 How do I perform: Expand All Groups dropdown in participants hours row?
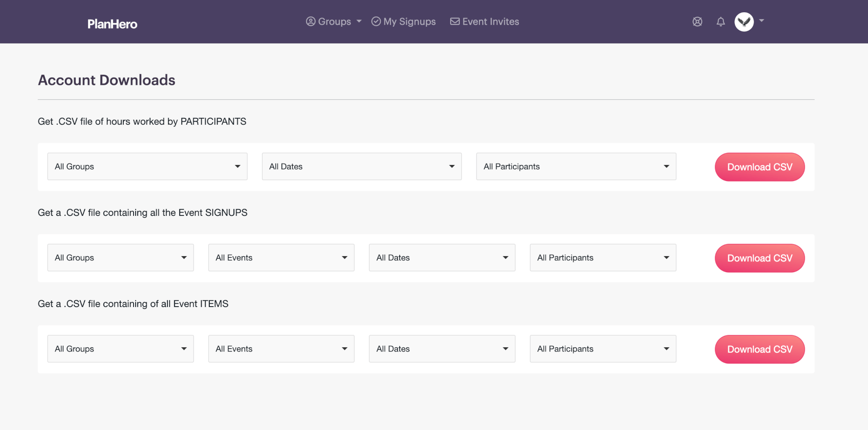click(147, 167)
